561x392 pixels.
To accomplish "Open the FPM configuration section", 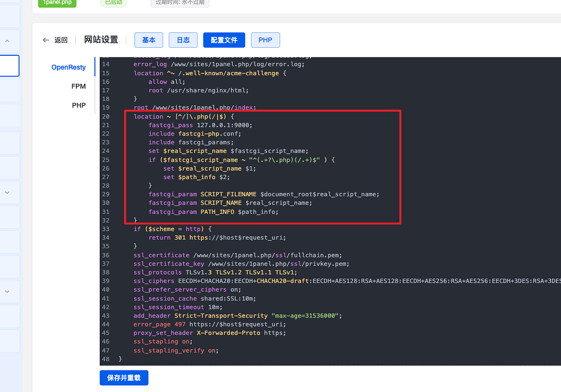I will [79, 86].
